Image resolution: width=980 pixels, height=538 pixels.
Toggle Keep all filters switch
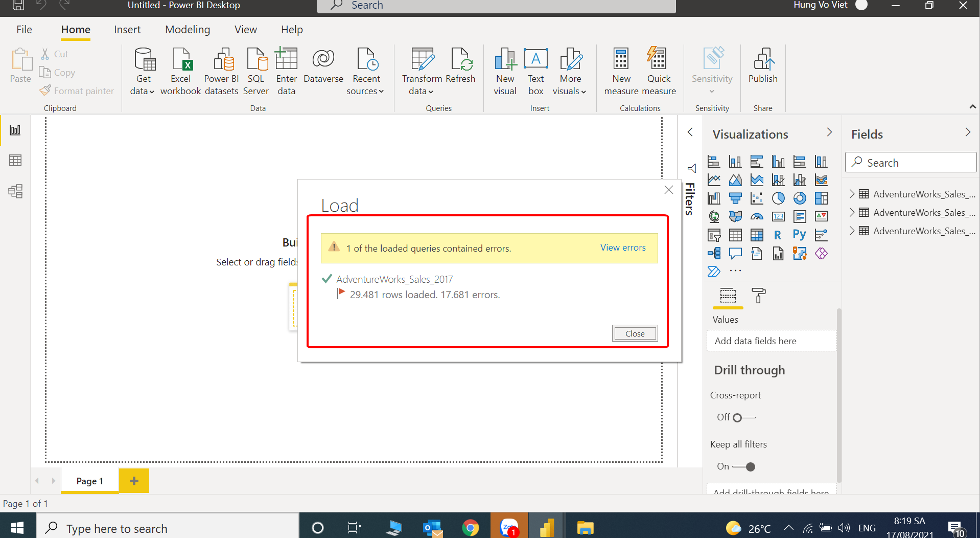744,467
